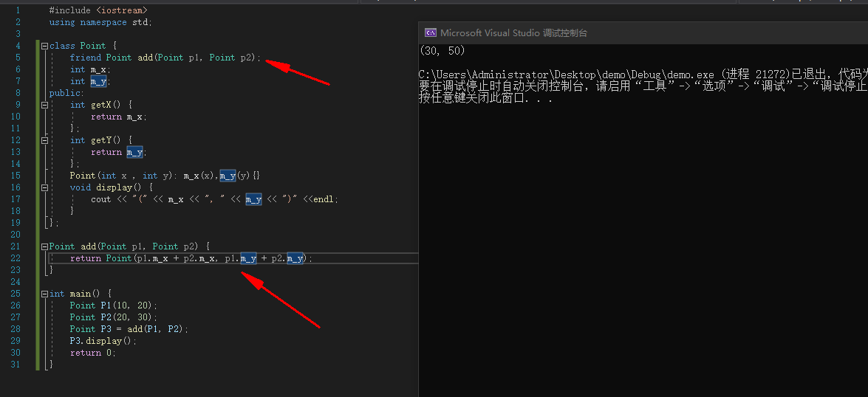
Task: Click the cout statement in display
Action: tap(214, 199)
